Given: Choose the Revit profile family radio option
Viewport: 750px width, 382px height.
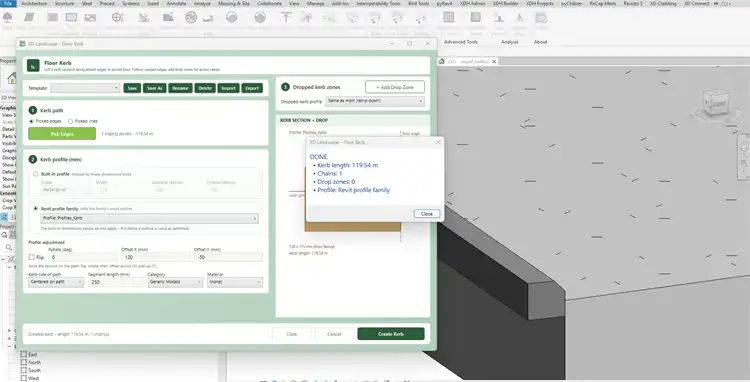Looking at the screenshot, I should point(35,209).
